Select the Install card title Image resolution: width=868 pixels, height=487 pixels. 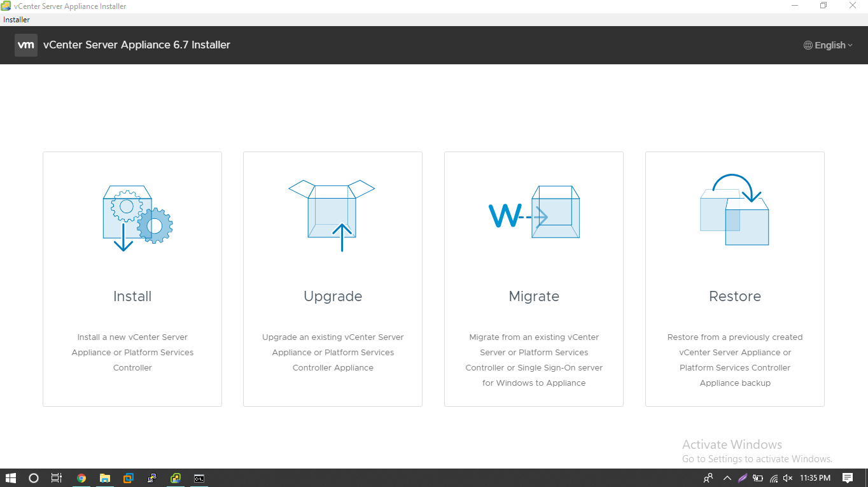132,296
